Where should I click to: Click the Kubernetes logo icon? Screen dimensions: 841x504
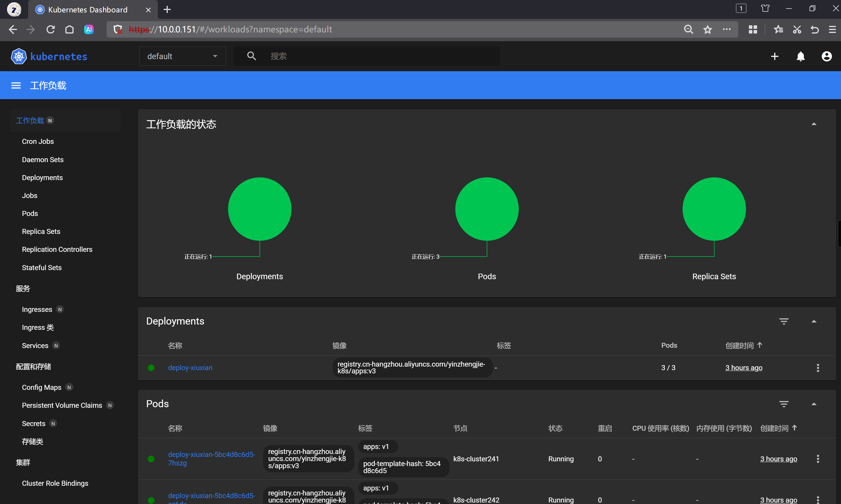[x=19, y=56]
